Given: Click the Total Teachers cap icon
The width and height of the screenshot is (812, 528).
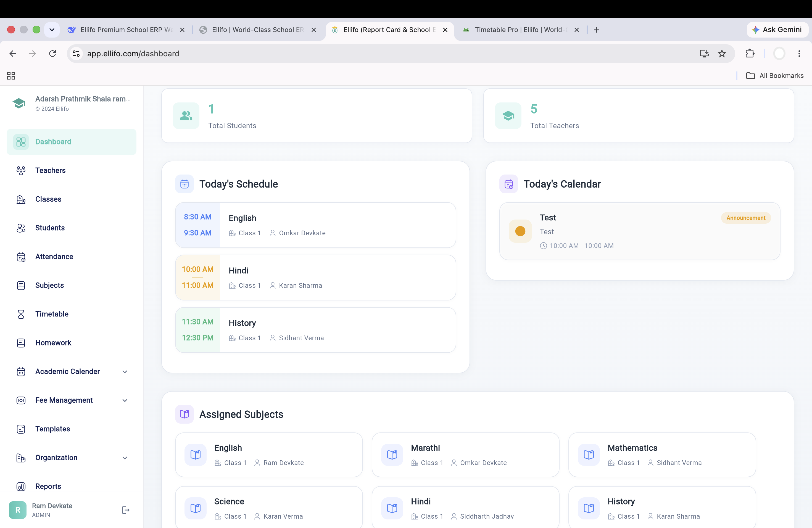Looking at the screenshot, I should pyautogui.click(x=508, y=116).
